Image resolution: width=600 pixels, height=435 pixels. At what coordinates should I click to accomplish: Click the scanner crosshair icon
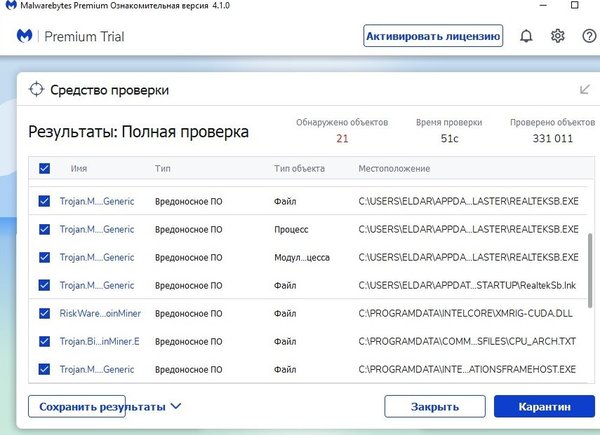click(36, 90)
